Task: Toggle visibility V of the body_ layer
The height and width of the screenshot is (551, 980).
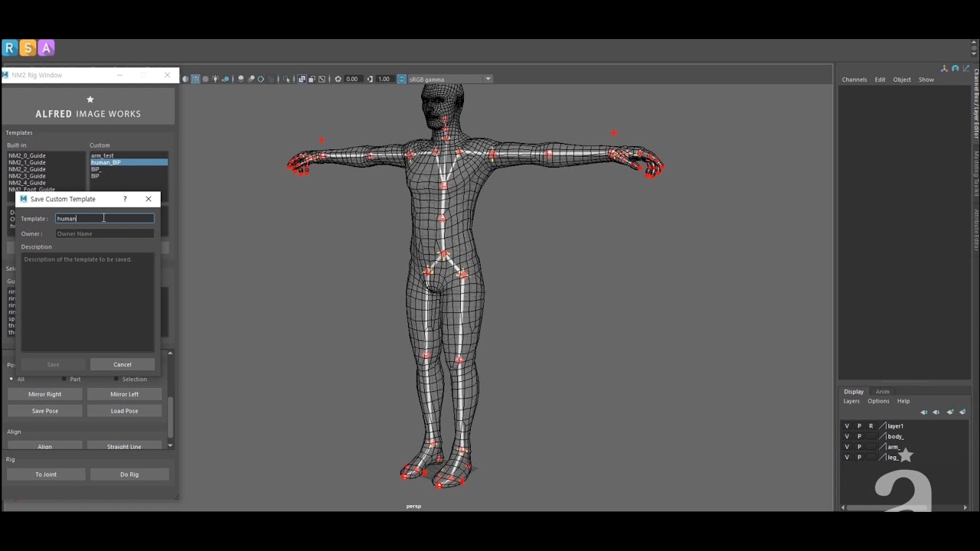Action: click(x=847, y=436)
